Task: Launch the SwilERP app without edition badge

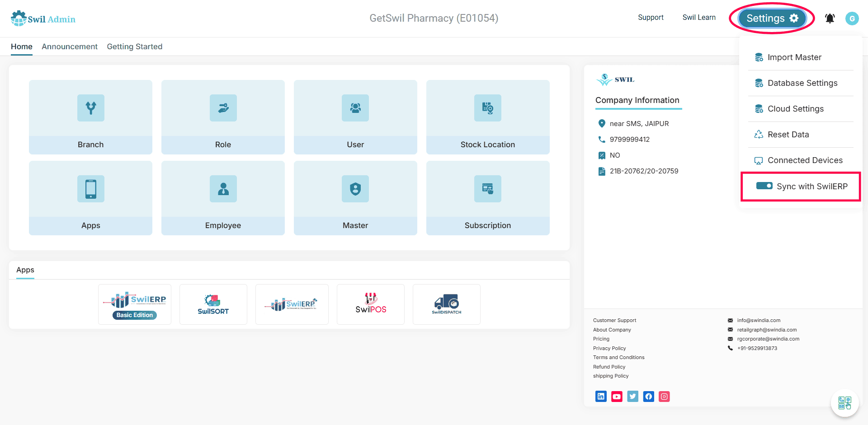Action: 292,304
